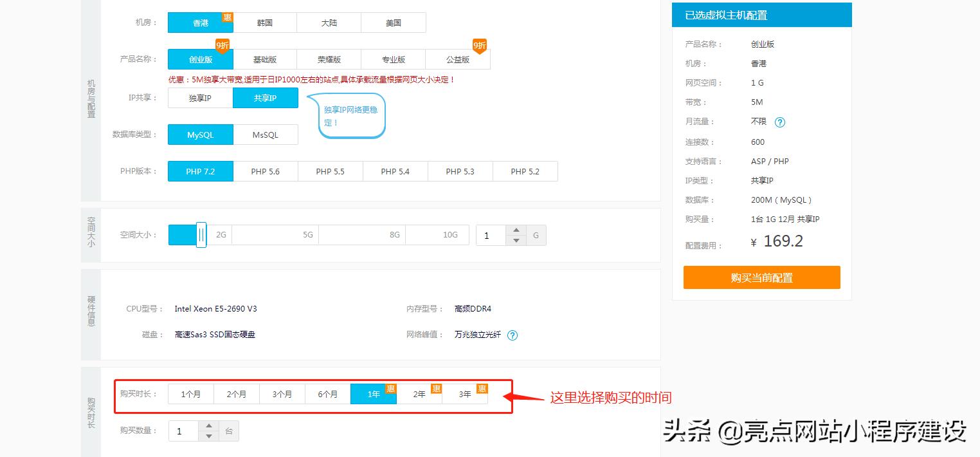The image size is (980, 457).
Task: Select the 美国 machine room
Action: click(x=393, y=22)
